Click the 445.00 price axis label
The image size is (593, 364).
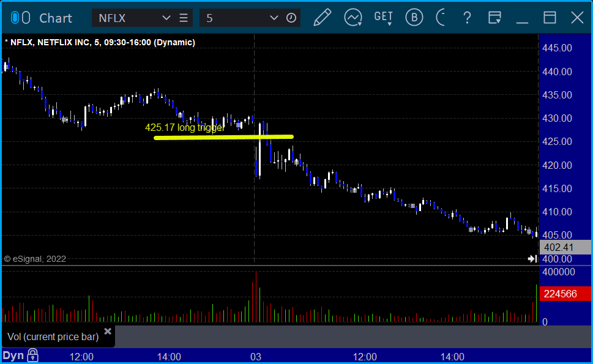(557, 48)
